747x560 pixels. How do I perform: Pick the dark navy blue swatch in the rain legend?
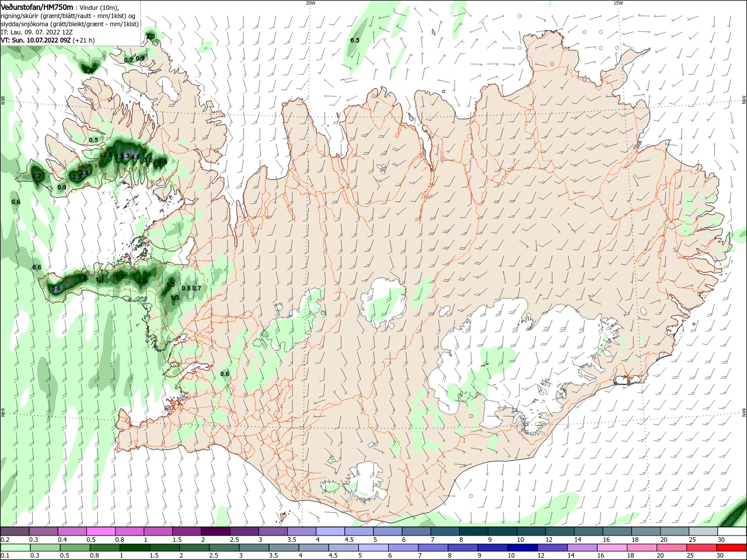[x=522, y=548]
